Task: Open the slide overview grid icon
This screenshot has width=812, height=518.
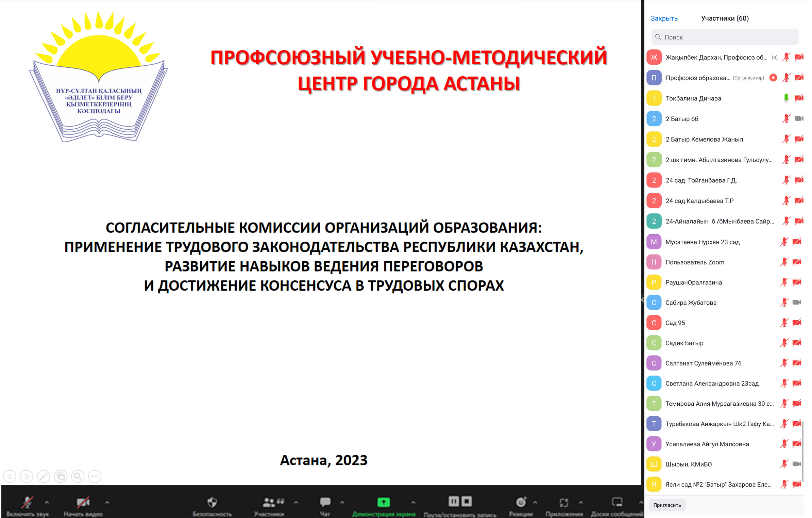Action: click(61, 476)
